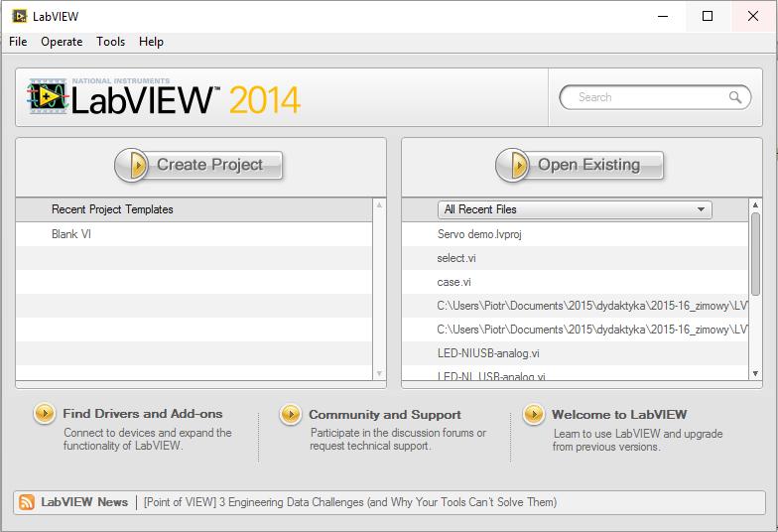Click the Open Existing button label
The image size is (778, 532).
(589, 165)
